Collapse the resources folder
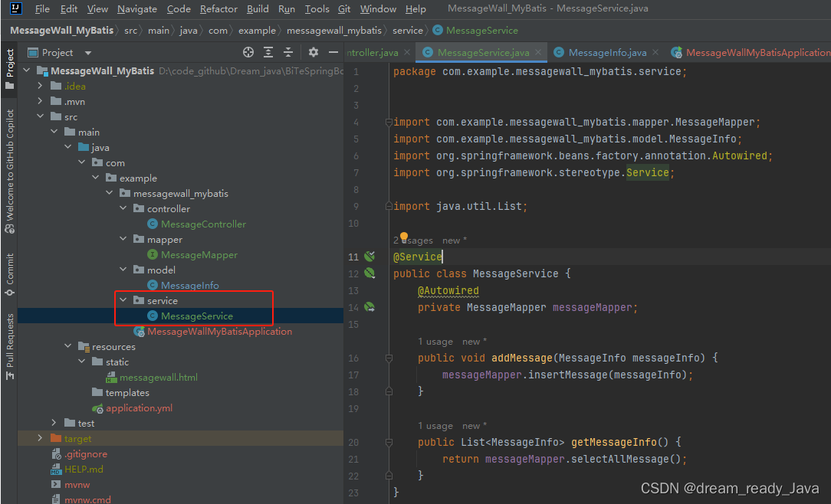This screenshot has height=504, width=831. [67, 346]
